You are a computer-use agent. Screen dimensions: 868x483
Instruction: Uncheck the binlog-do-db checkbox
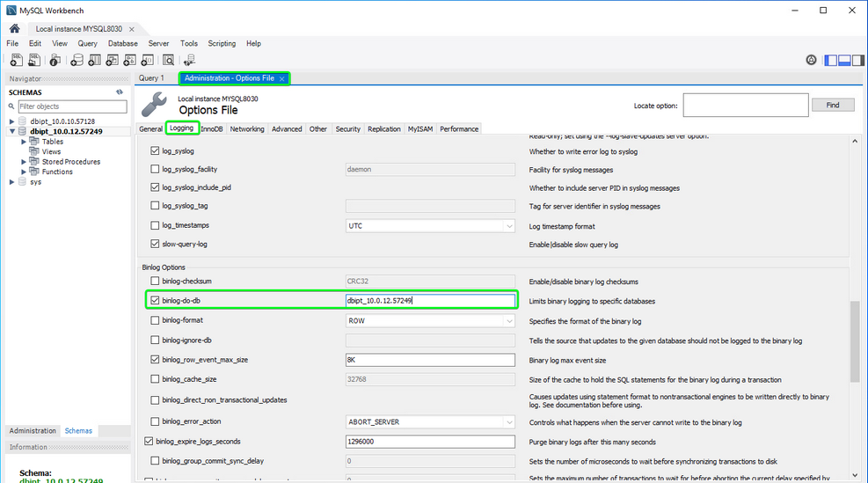click(x=155, y=300)
